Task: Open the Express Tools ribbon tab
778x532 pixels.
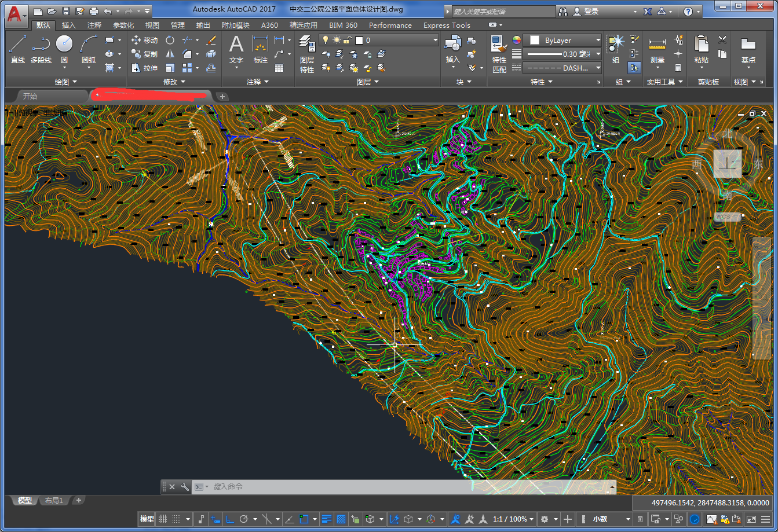Action: (447, 25)
